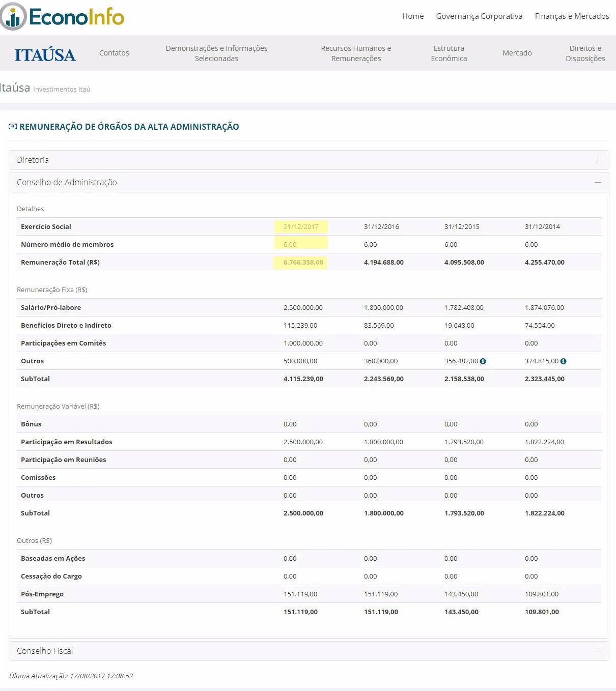Screen dimensions: 616x691
Task: Click Salário/Pró-labore row label
Action: click(x=51, y=308)
